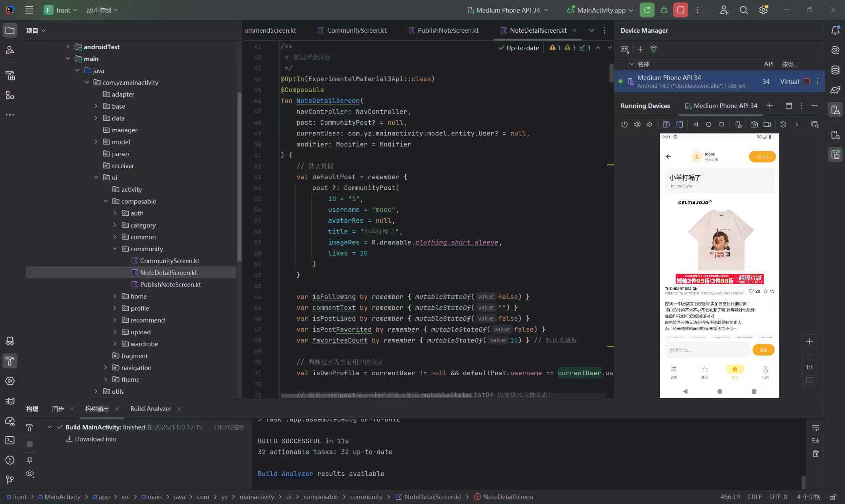Click the Debug bug icon in toolbar
Screen dimensions: 845x504
pos(664,10)
